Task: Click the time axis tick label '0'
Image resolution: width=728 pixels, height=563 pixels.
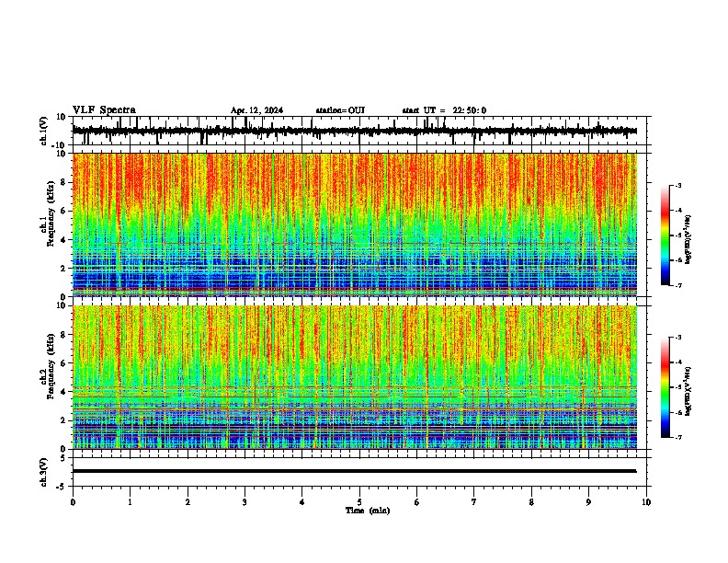Action: click(x=73, y=502)
